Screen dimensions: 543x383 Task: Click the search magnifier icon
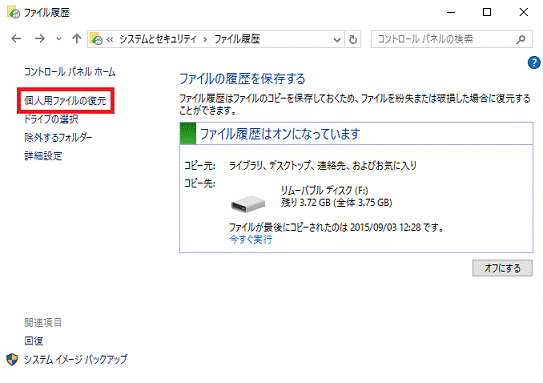520,39
